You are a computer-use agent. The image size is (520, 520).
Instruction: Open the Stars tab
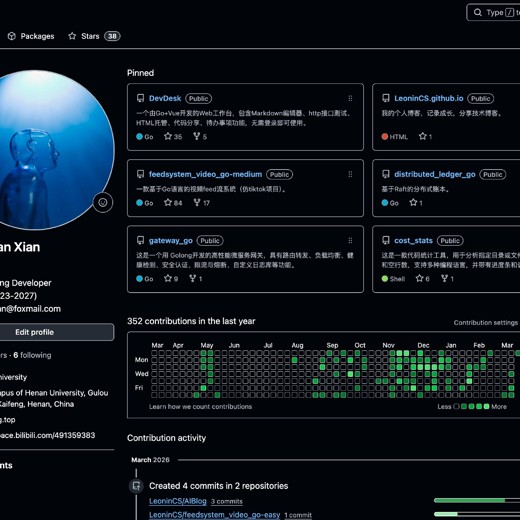[x=94, y=36]
